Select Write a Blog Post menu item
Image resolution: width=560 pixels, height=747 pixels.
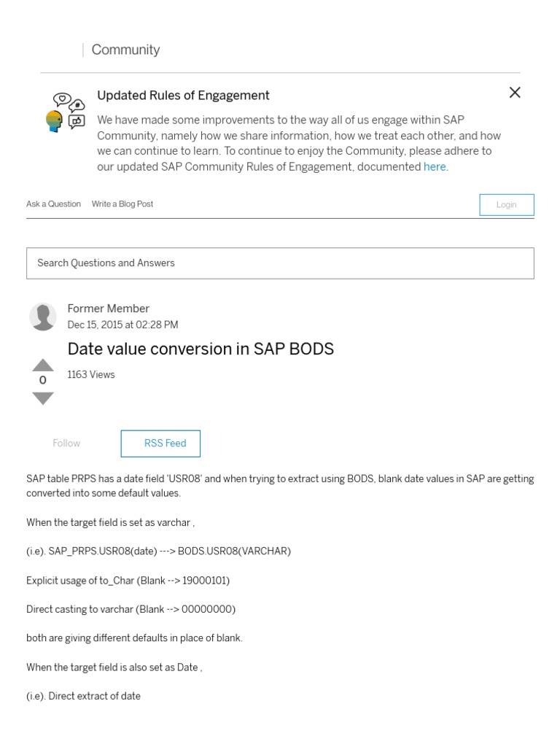(122, 204)
